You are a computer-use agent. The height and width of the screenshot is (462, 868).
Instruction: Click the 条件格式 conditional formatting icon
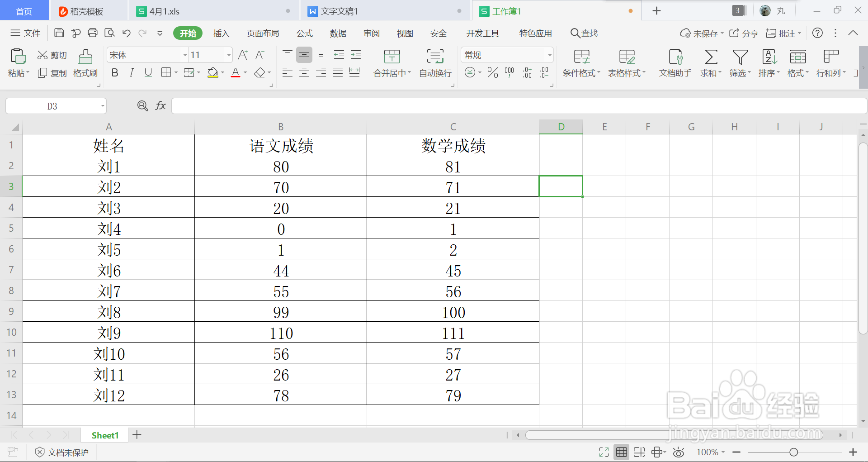[581, 63]
